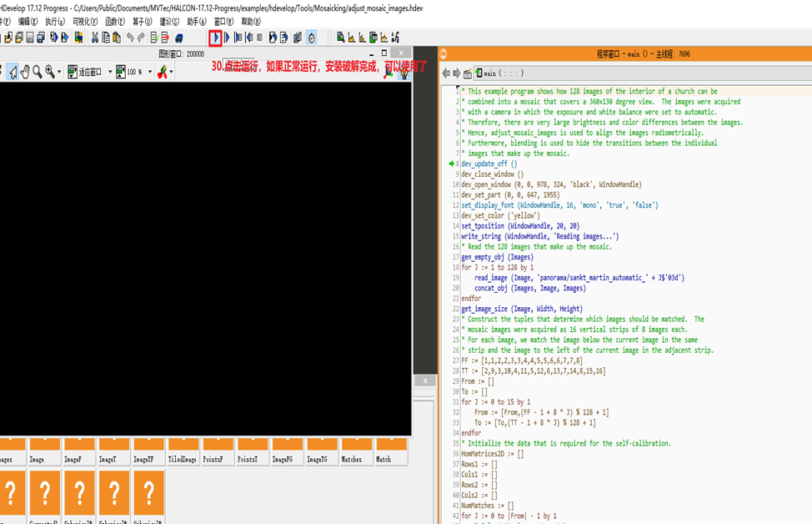Open the 编辑(E) menu
This screenshot has width=812, height=524.
coord(28,21)
